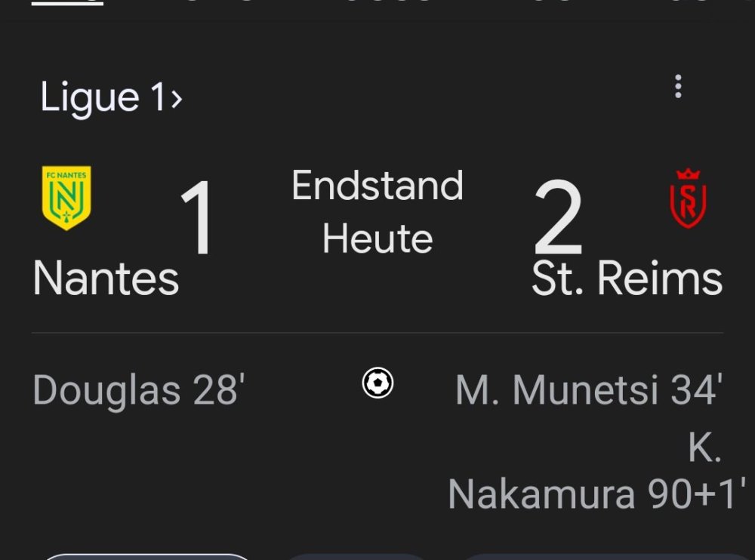Tap the Heute match date label
The height and width of the screenshot is (560, 755).
[x=377, y=238]
